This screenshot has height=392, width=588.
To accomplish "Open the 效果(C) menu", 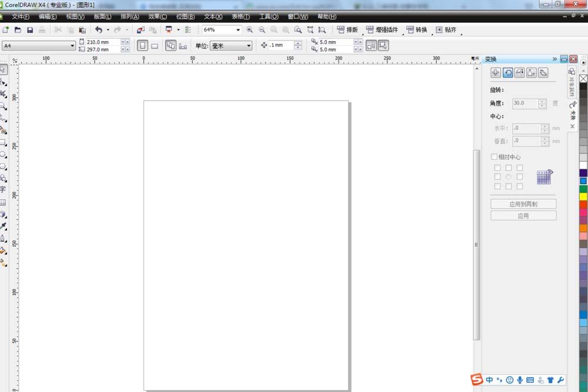I will tap(158, 16).
